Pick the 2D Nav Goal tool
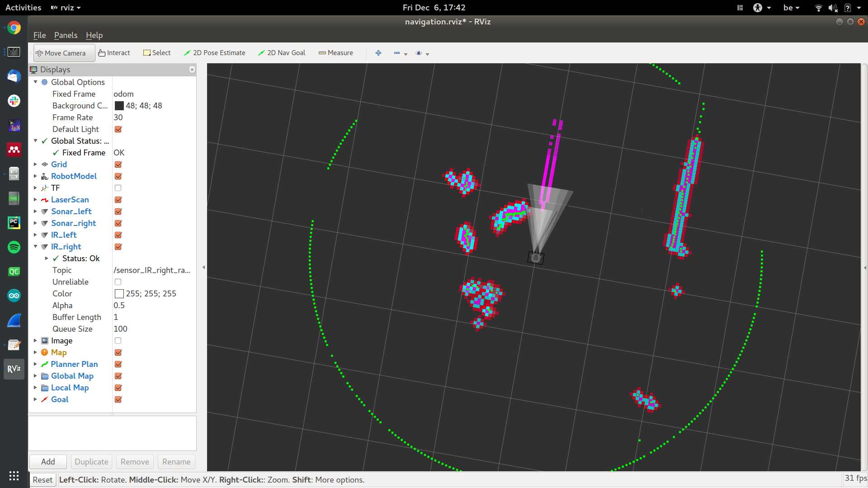This screenshot has width=868, height=488. [282, 53]
